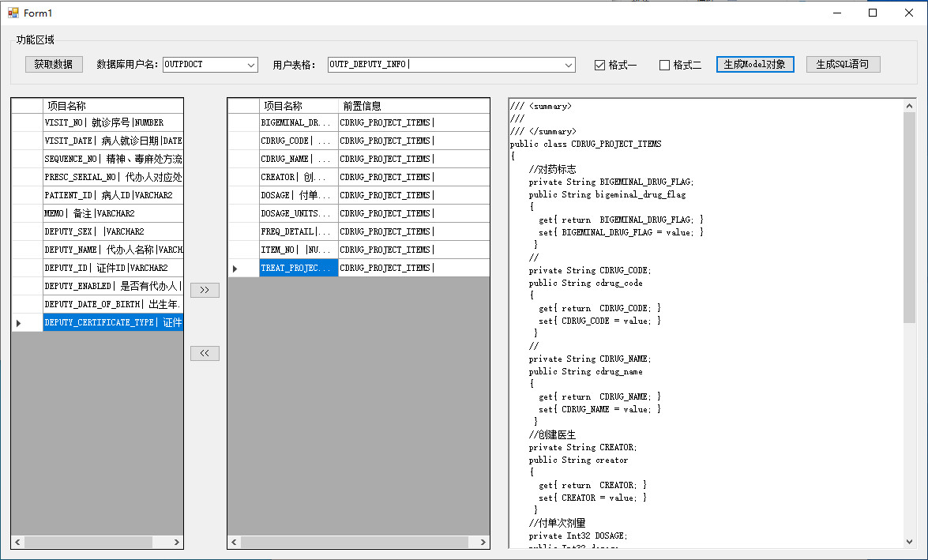The height and width of the screenshot is (560, 928).
Task: Click 项目名称 column header in left grid
Action: pyautogui.click(x=113, y=106)
